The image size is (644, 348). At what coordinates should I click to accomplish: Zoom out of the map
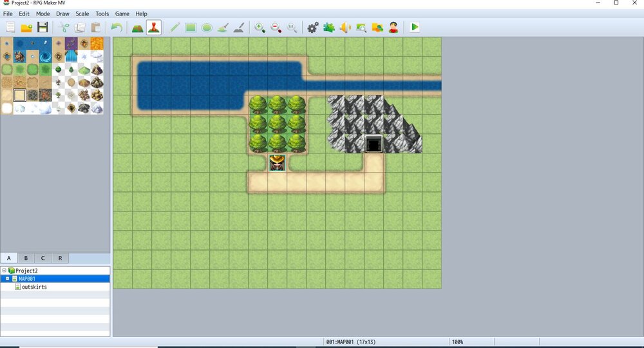[276, 28]
